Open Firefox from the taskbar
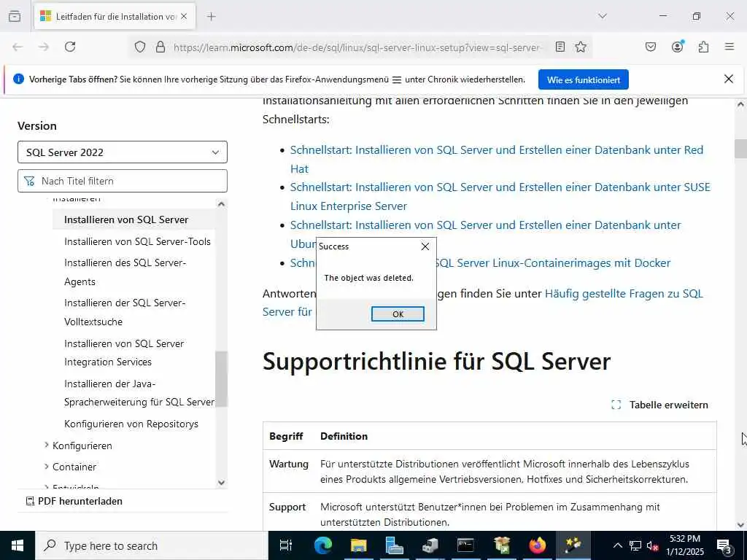The height and width of the screenshot is (560, 747). (537, 545)
